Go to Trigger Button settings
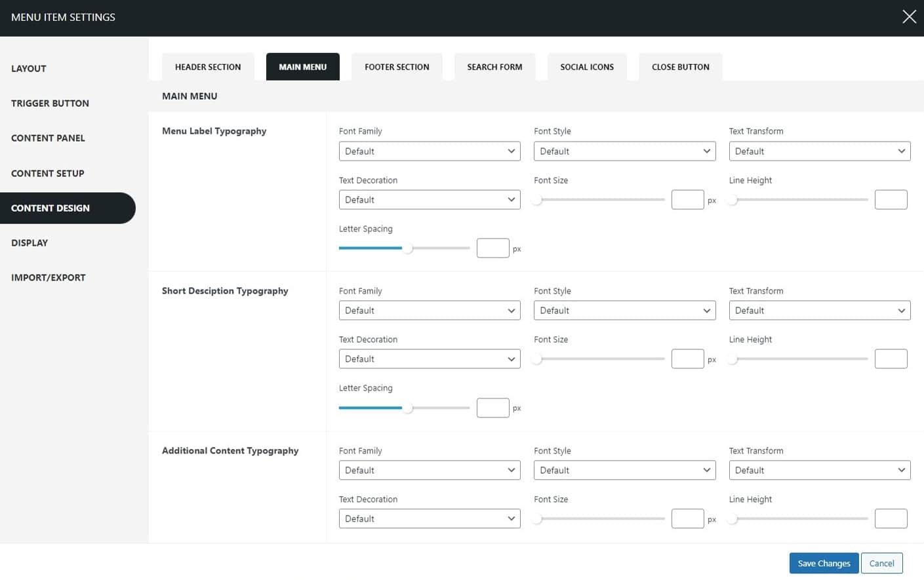Viewport: 924px width, 580px height. (x=50, y=103)
